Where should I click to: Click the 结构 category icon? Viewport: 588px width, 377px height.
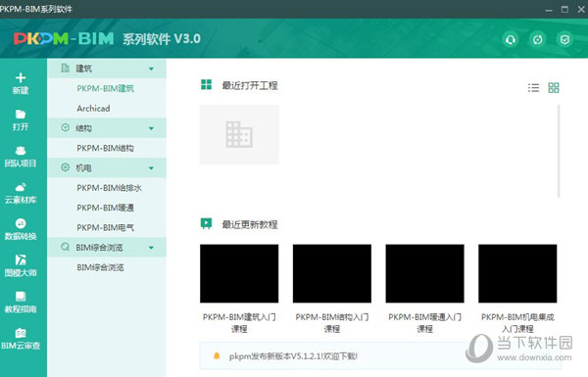click(66, 128)
